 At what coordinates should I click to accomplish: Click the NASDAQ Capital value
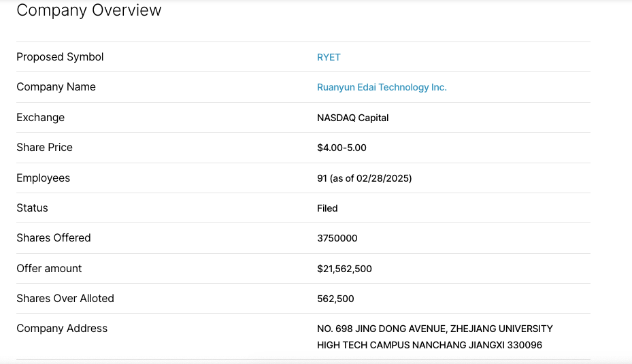point(352,118)
